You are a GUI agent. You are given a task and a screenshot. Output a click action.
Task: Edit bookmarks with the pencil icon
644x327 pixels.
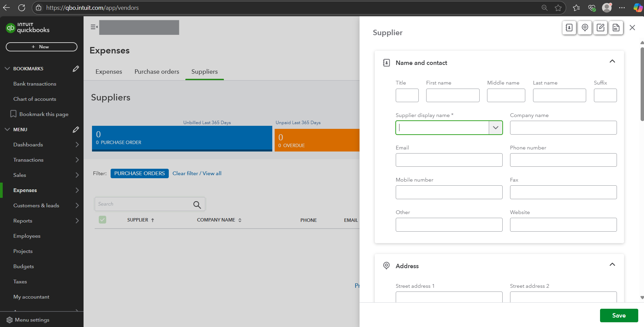76,69
